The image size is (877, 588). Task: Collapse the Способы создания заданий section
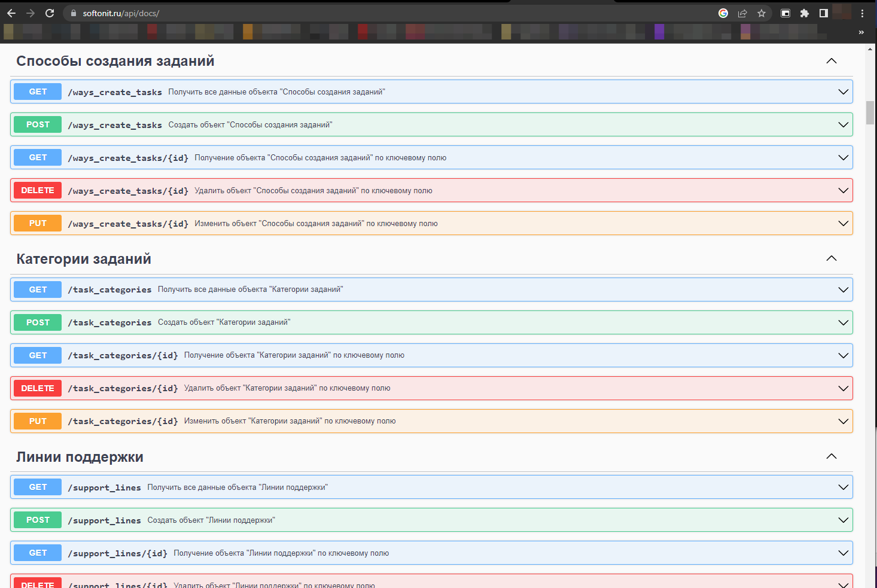point(832,61)
